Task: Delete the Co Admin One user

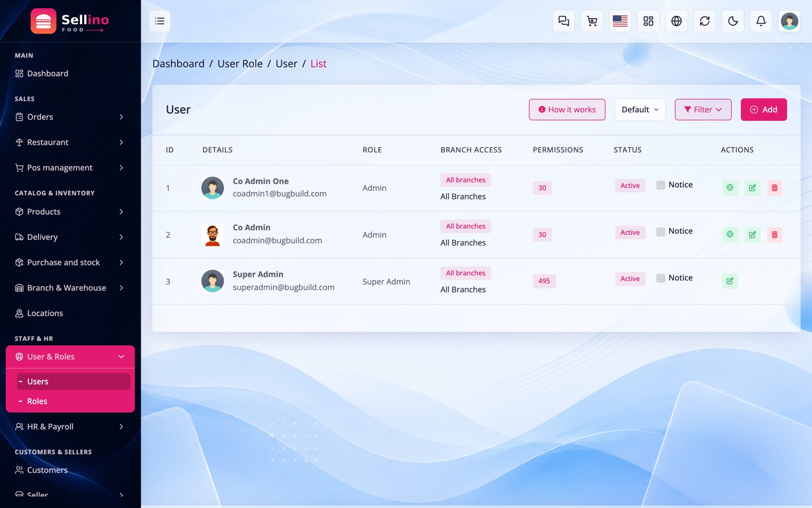Action: point(775,188)
